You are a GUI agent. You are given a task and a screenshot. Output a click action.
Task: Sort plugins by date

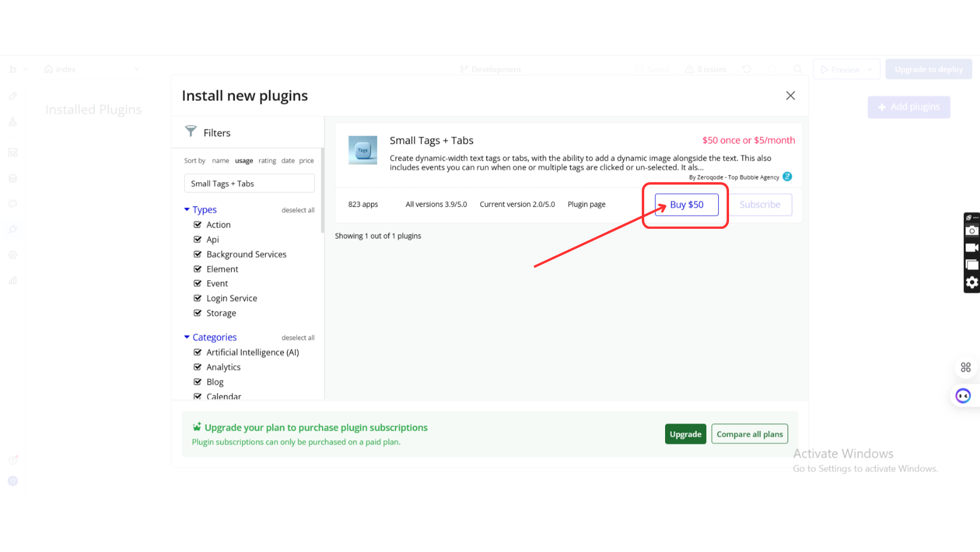288,161
